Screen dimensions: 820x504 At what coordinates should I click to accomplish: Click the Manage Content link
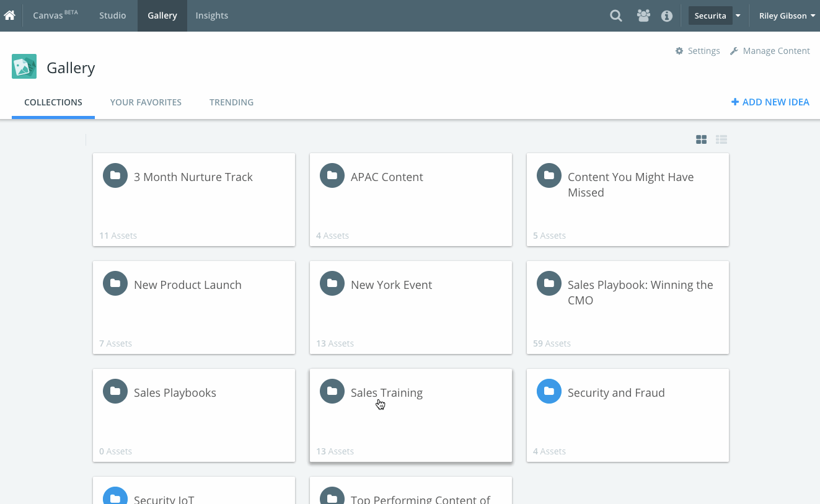tap(770, 51)
